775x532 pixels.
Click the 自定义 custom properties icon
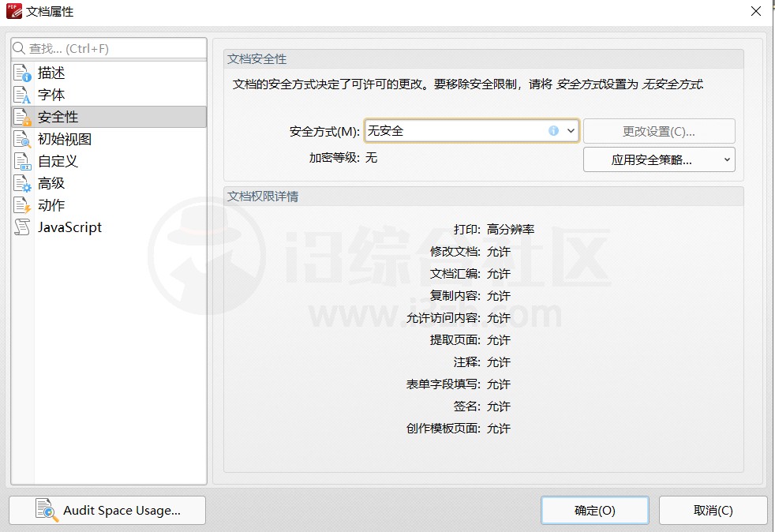click(22, 161)
